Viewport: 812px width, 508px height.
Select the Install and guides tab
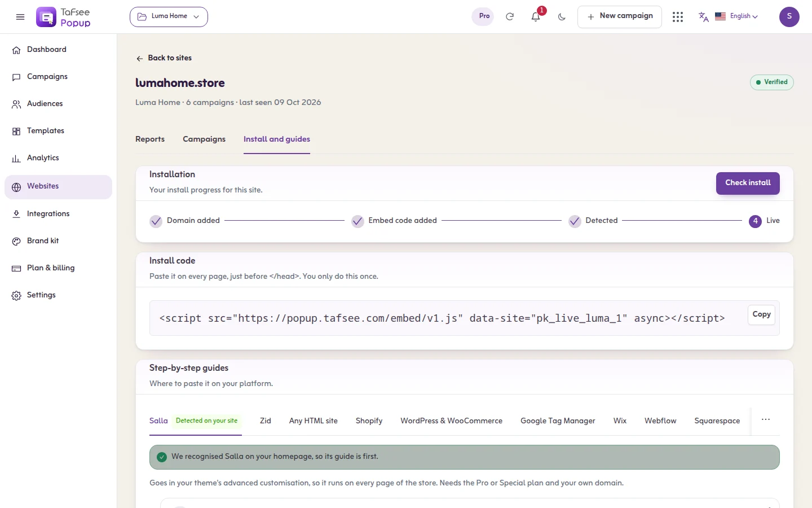pos(277,139)
